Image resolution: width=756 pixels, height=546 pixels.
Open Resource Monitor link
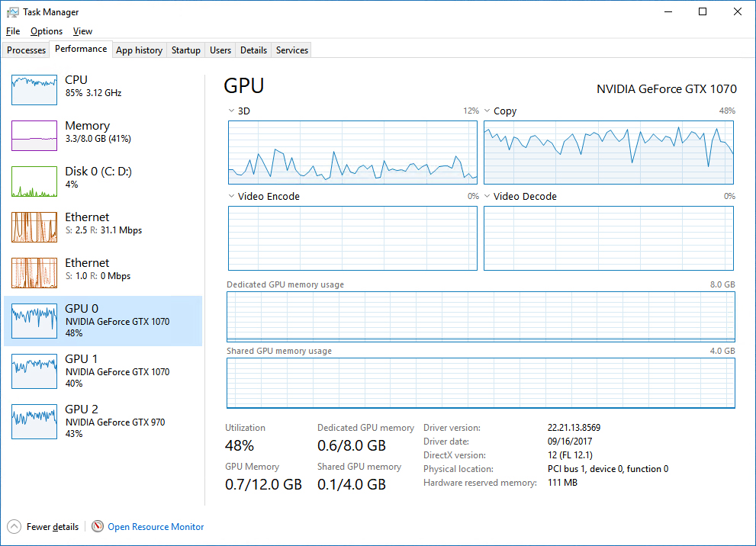(x=156, y=527)
